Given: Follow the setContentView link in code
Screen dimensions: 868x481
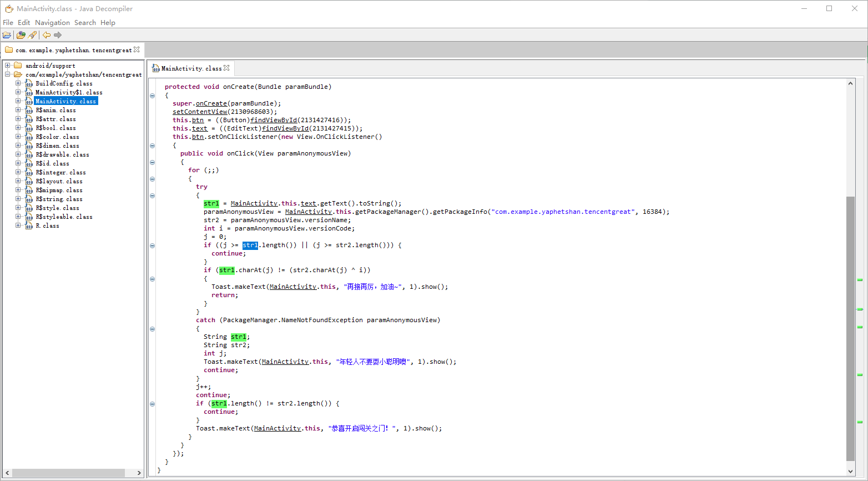Looking at the screenshot, I should [200, 112].
